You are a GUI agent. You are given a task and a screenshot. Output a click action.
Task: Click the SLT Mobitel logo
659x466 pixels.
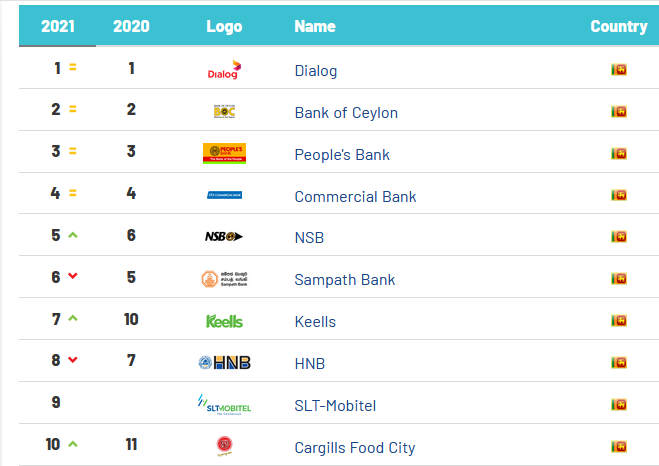click(x=224, y=405)
